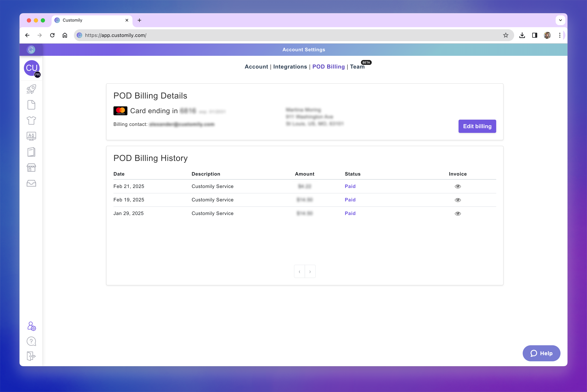
Task: View invoice for Feb 21, 2025
Action: (458, 187)
